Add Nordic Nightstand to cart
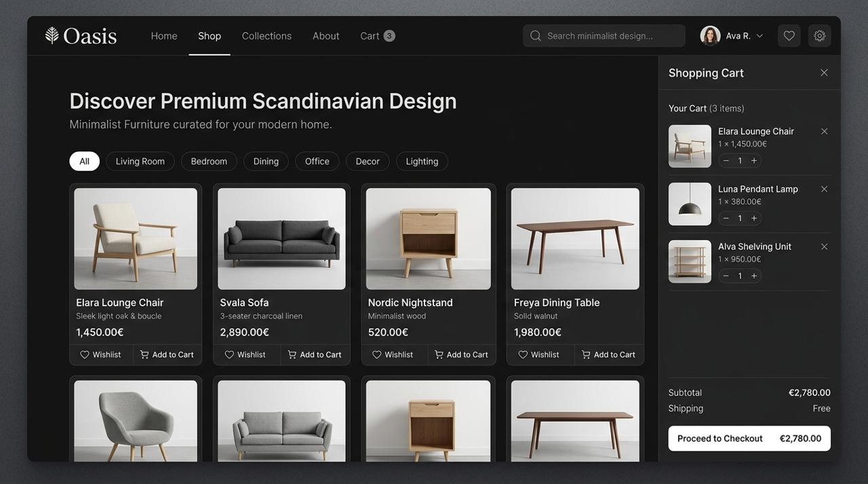 click(x=462, y=355)
